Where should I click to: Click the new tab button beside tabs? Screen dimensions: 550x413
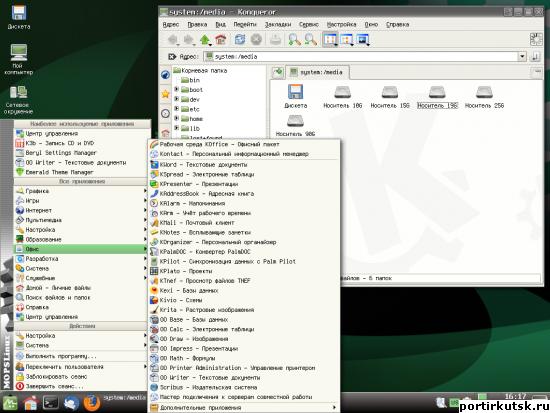tap(278, 72)
